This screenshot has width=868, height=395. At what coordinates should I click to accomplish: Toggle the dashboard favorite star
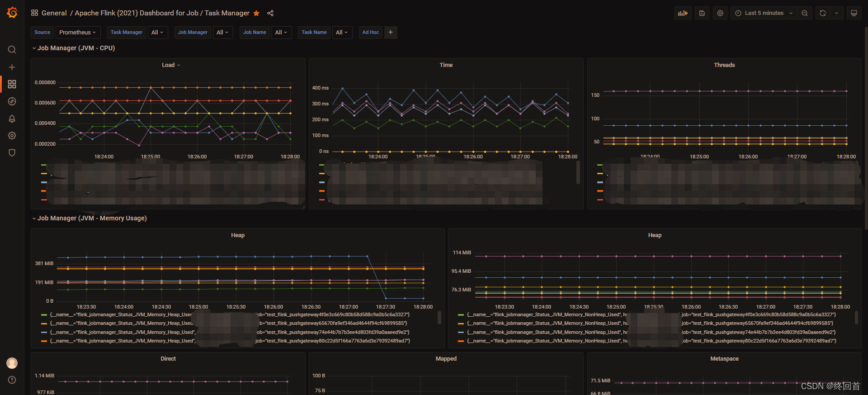pos(256,13)
